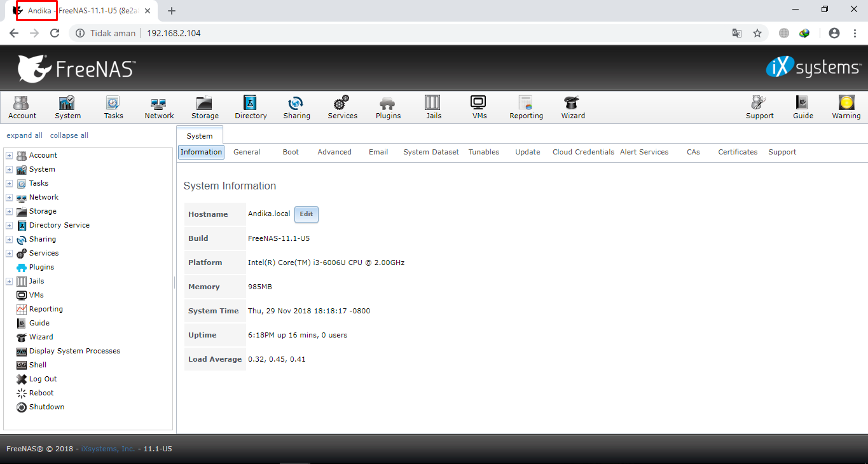Open Account in the top toolbar
The width and height of the screenshot is (868, 464).
(x=22, y=107)
